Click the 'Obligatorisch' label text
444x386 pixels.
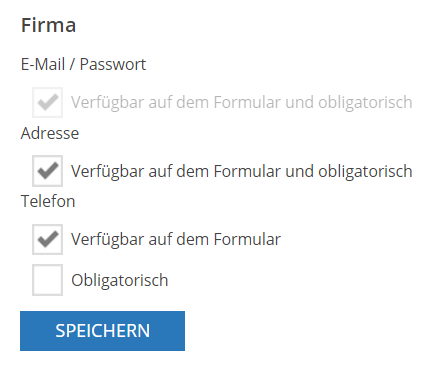120,280
